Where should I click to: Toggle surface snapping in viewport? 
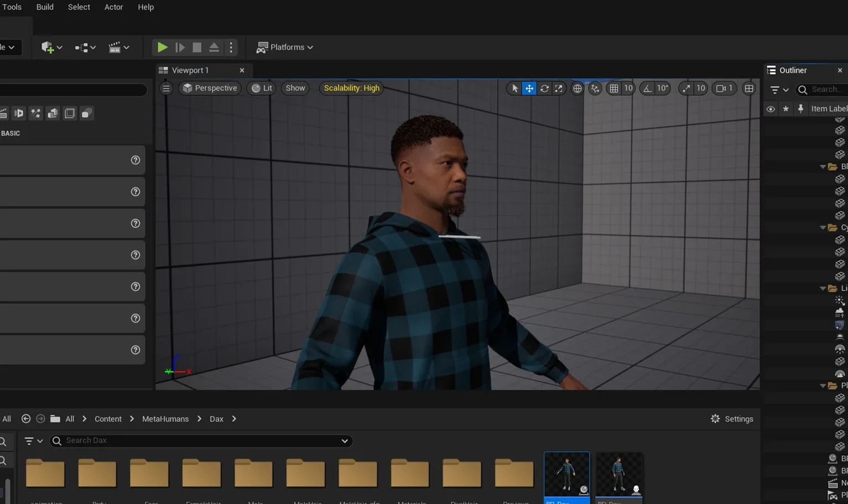point(595,89)
